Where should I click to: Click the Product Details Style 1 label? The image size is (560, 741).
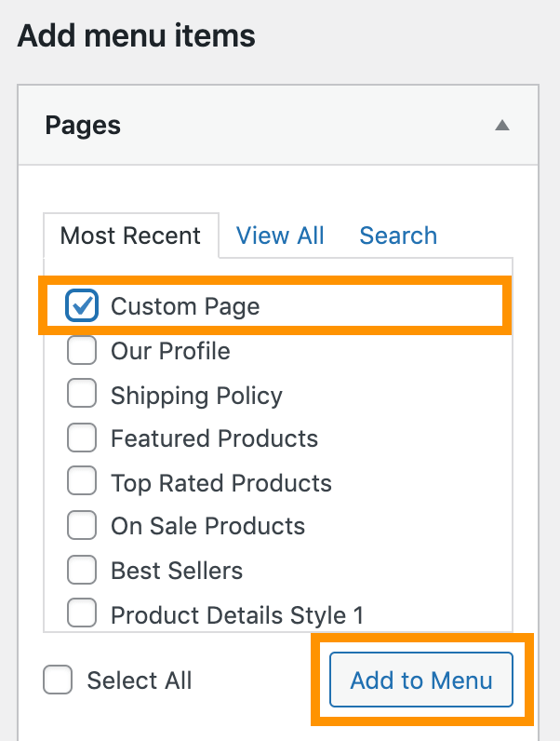click(x=237, y=615)
